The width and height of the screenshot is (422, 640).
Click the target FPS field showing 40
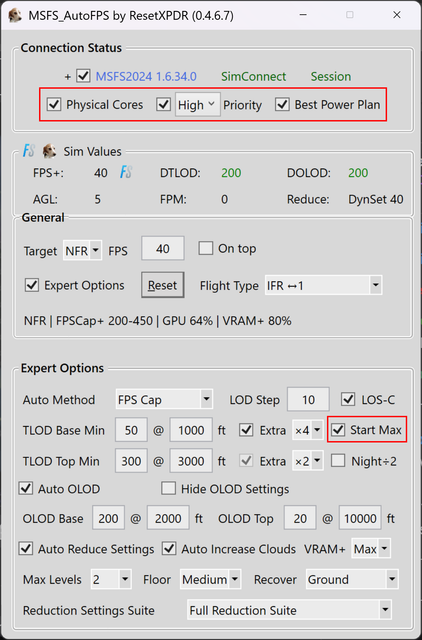coord(162,248)
